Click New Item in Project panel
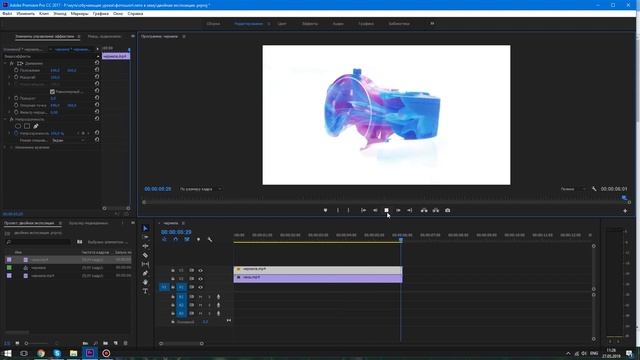 (x=116, y=343)
